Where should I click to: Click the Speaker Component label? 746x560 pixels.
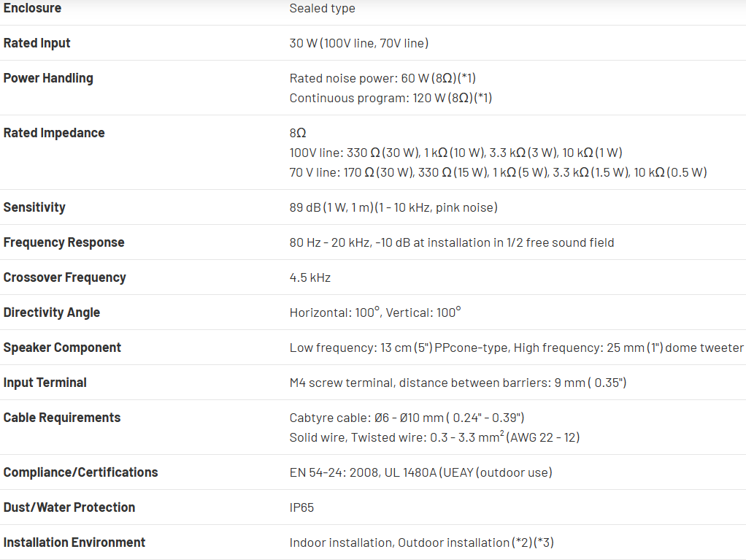[x=62, y=348]
